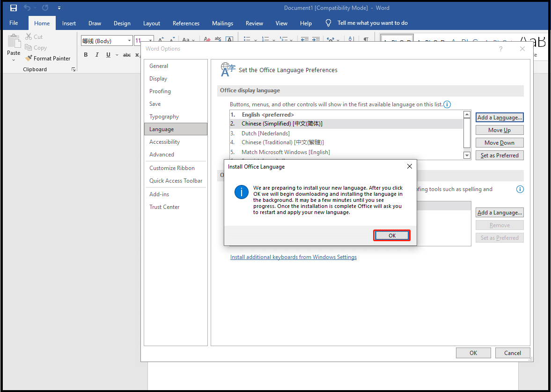This screenshot has width=551, height=392.
Task: Toggle bold formatting in the ribbon
Action: pos(86,55)
